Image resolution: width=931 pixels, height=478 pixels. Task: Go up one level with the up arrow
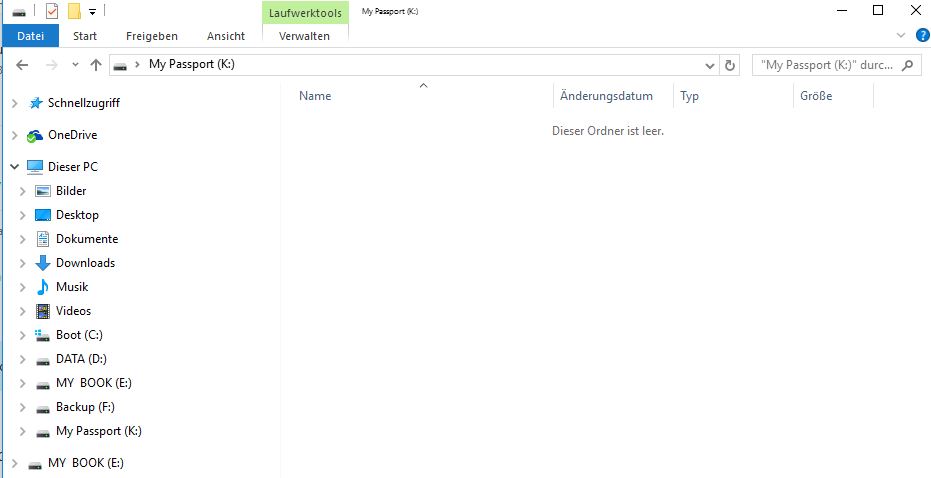[96, 65]
